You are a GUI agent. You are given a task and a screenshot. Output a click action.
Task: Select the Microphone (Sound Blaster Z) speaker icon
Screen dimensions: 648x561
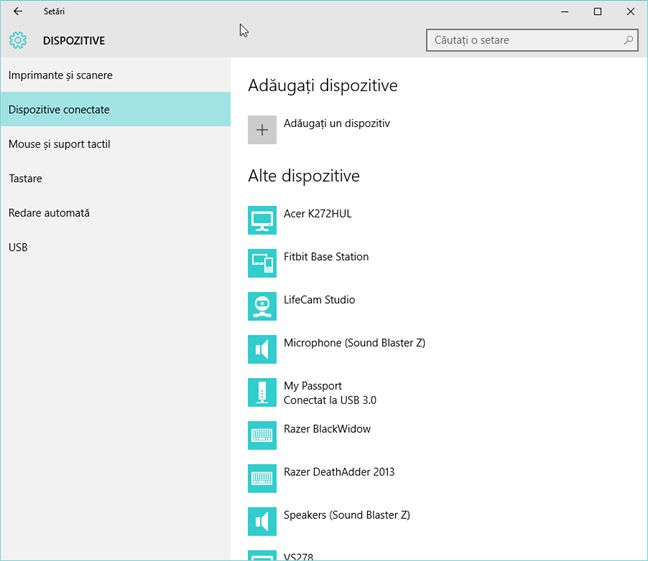pyautogui.click(x=262, y=349)
